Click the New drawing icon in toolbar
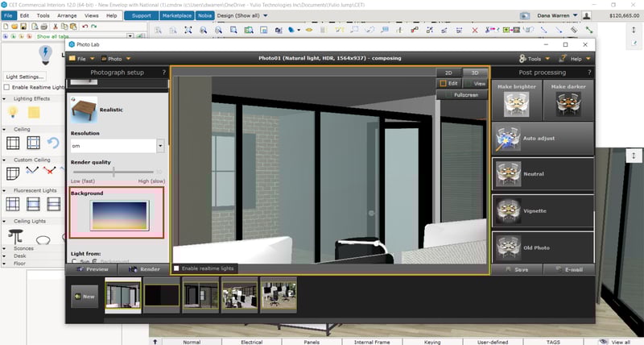644x345 pixels. tap(6, 27)
